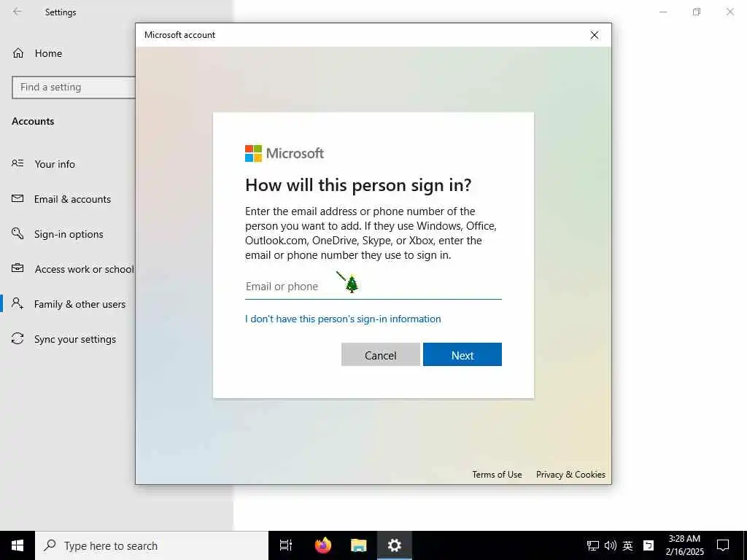
Task: Click the Sign-in options key icon
Action: click(x=18, y=233)
